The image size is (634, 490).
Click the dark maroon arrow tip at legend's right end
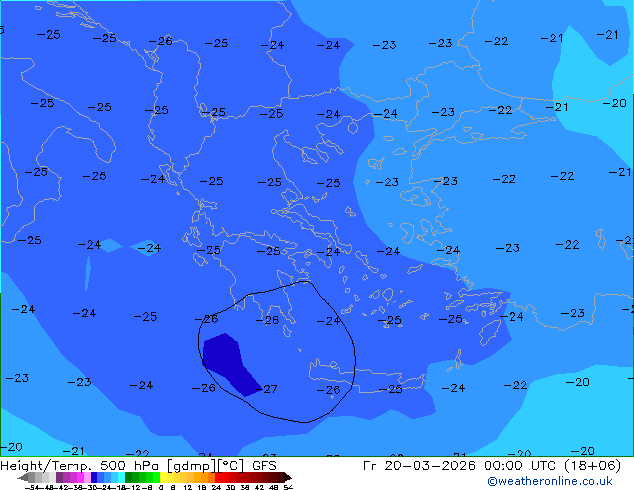(288, 477)
